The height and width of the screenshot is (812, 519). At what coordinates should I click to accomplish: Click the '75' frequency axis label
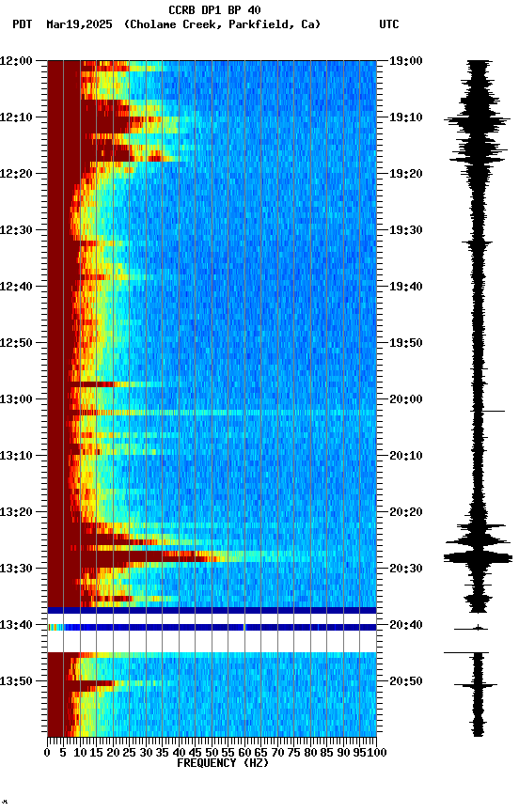tap(293, 753)
